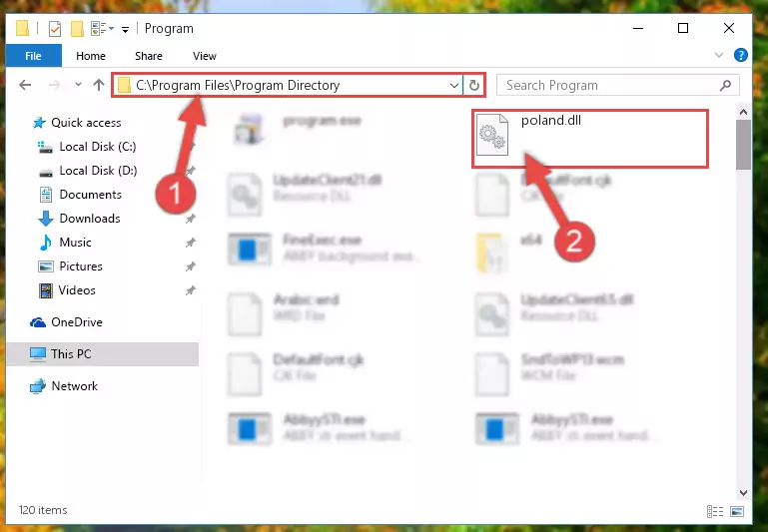Viewport: 768px width, 532px height.
Task: Open the Customize Quick Access Toolbar dropdown
Action: pos(126,30)
